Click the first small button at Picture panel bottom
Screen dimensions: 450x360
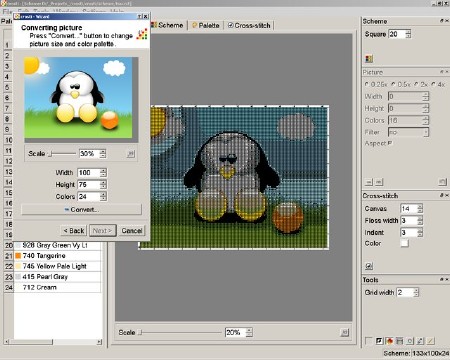coord(369,182)
